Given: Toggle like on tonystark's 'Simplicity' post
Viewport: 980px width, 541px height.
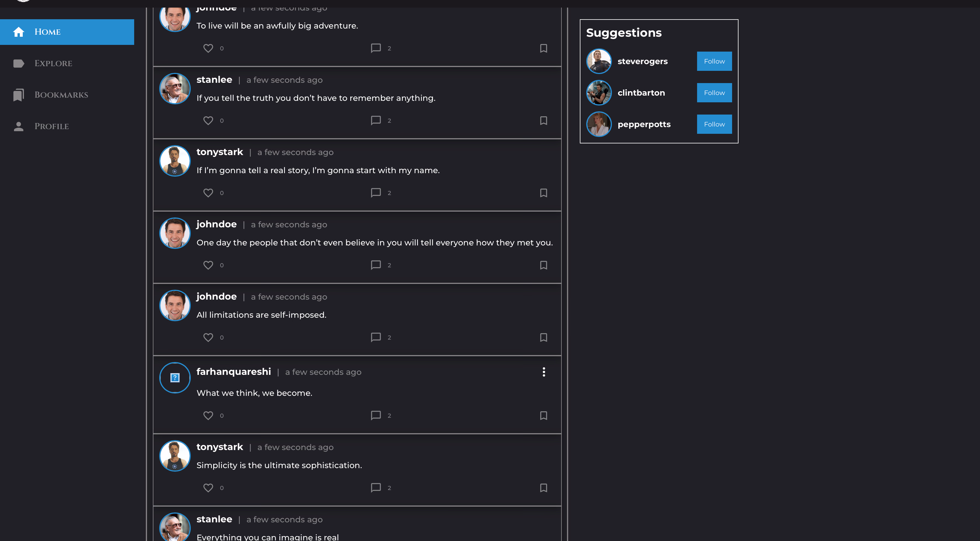Looking at the screenshot, I should pos(208,488).
